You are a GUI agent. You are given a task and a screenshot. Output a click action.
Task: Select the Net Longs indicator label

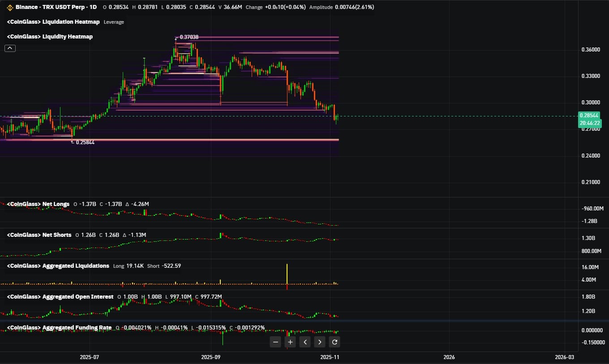[38, 204]
